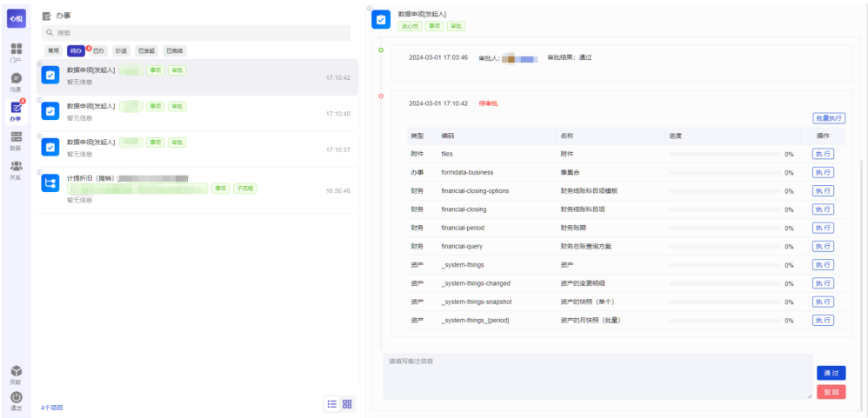
Task: Click the cube icon above 退出
Action: (x=16, y=373)
